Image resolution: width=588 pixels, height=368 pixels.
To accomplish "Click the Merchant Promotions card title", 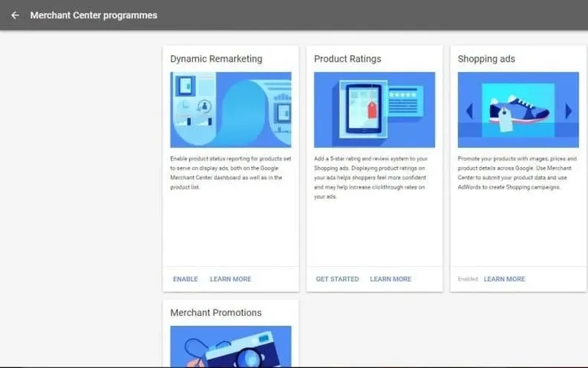I will (x=216, y=313).
